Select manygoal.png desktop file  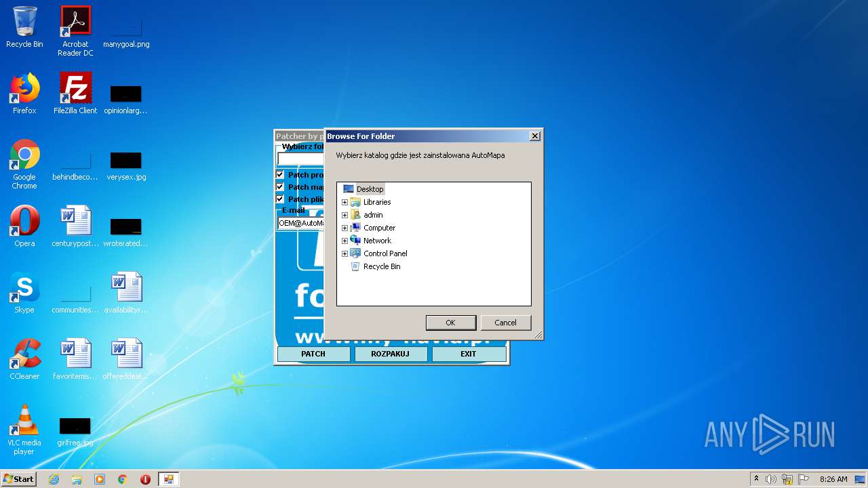126,31
